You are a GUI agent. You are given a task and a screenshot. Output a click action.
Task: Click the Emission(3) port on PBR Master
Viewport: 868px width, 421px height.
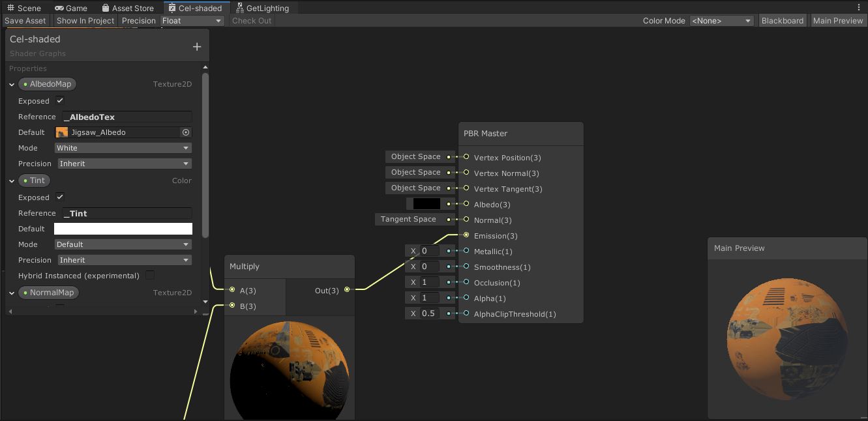pyautogui.click(x=466, y=235)
